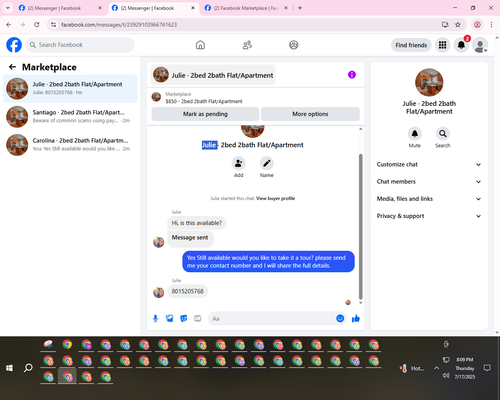Record a voice clip microphone icon
Viewport: 500px width, 400px height.
155,319
